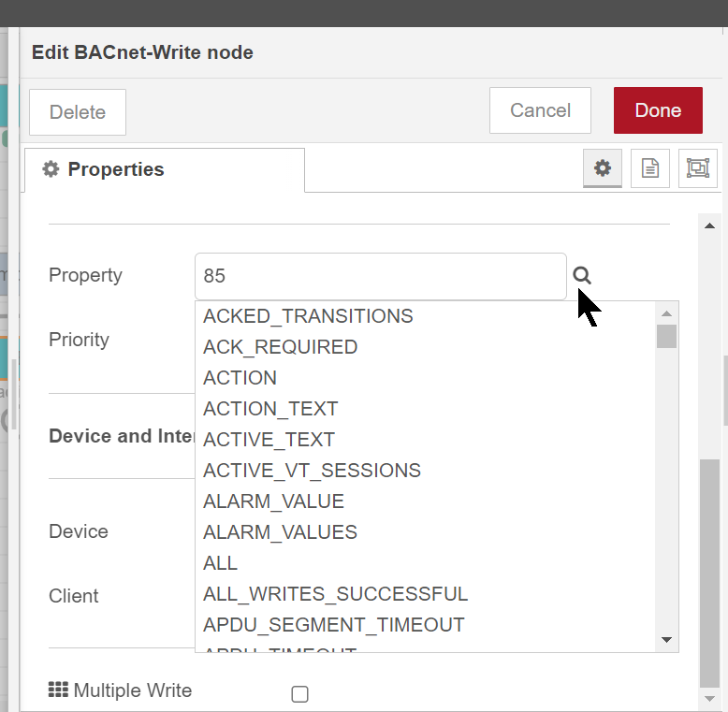Select the Properties tab

tap(165, 170)
